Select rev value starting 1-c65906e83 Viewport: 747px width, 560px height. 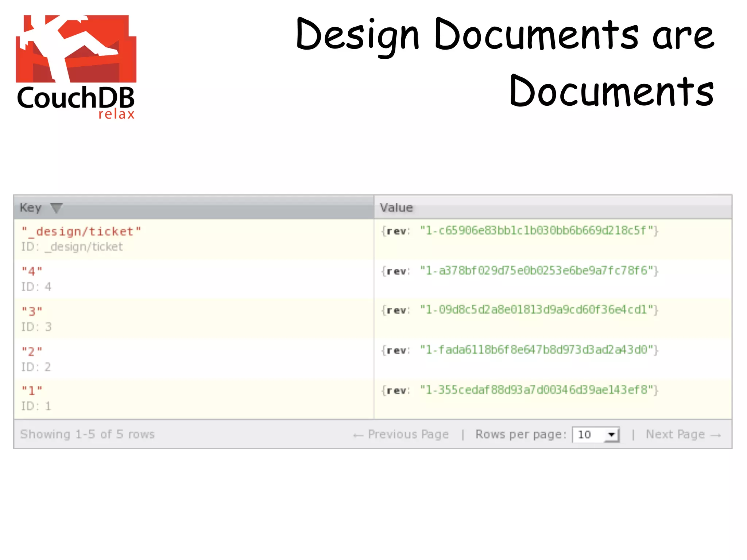pos(537,231)
